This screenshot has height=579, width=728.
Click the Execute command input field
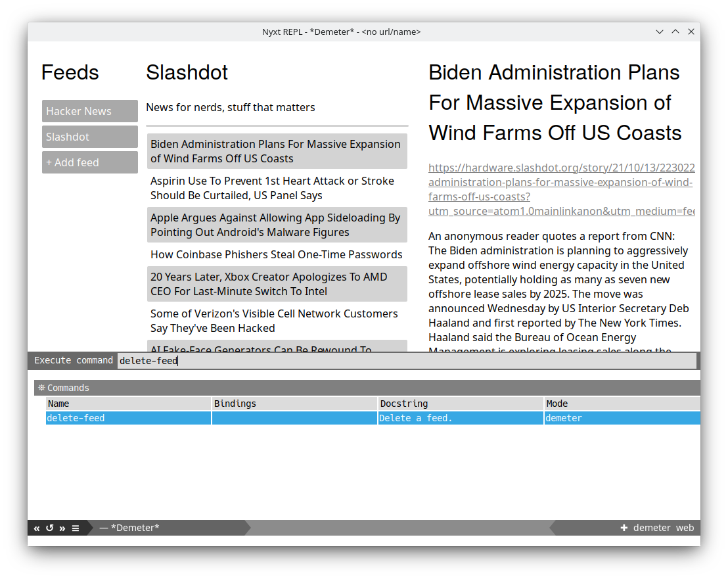[x=406, y=361]
